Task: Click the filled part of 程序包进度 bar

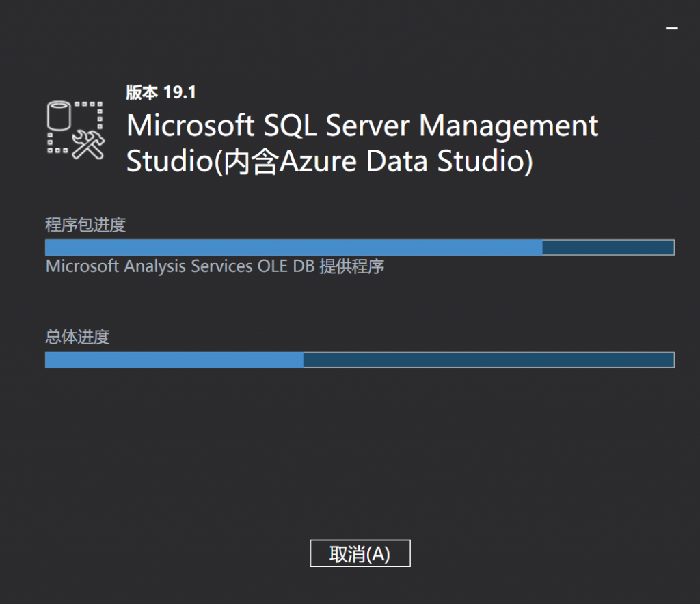Action: [x=294, y=247]
